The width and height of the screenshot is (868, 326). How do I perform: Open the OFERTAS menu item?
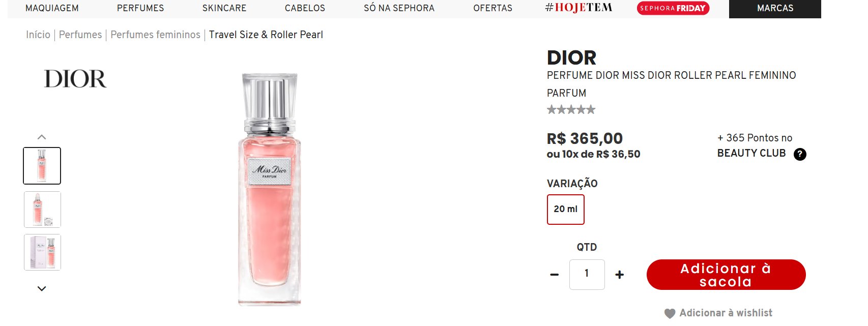coord(493,8)
